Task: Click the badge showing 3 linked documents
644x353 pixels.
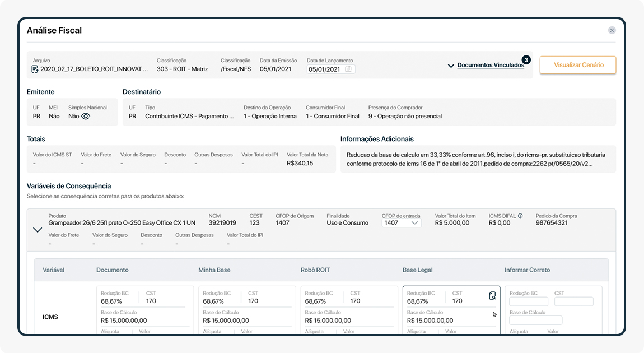Action: point(526,59)
